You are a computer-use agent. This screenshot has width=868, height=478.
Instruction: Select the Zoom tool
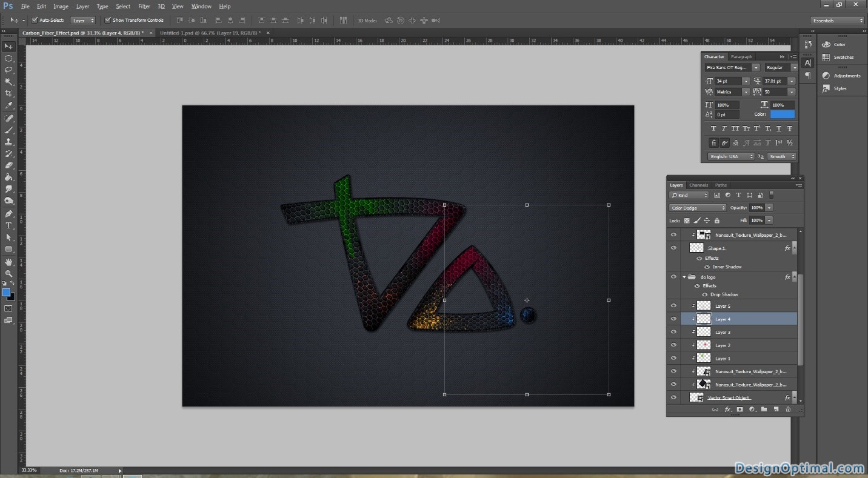[x=8, y=274]
